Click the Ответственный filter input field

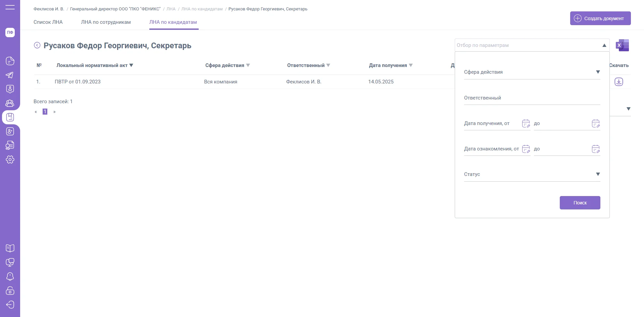pos(532,98)
